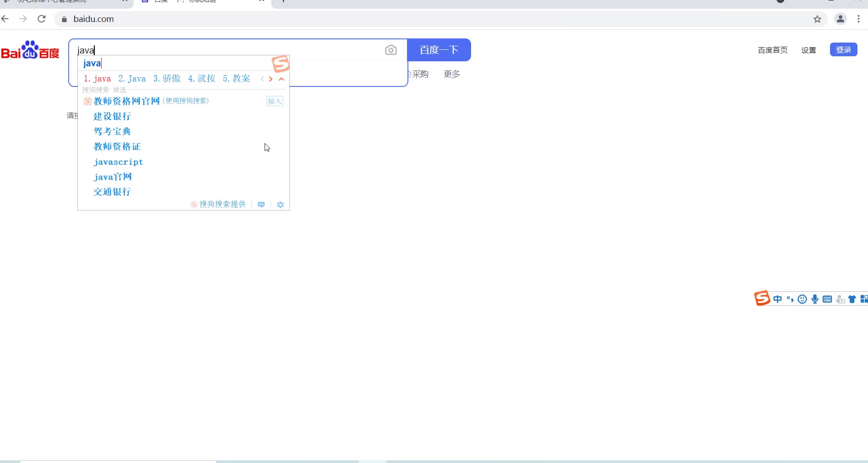Image resolution: width=868 pixels, height=463 pixels.
Task: Open Sogou emoji panel
Action: coord(802,299)
